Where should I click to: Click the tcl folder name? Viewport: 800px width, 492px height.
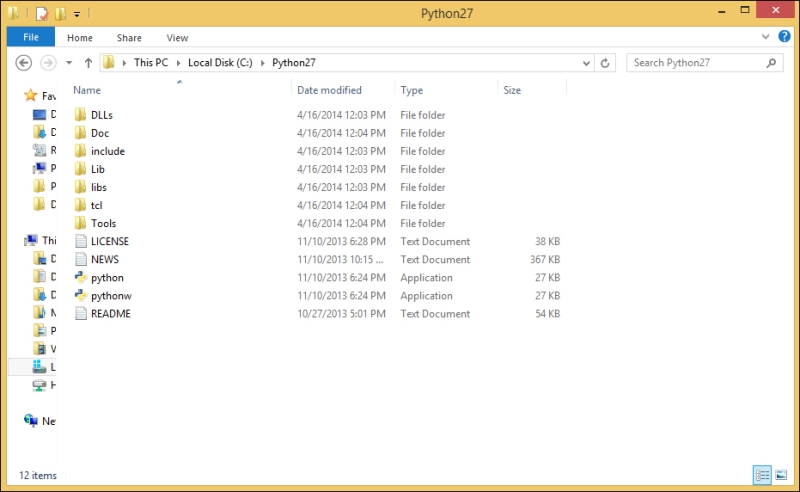coord(96,205)
